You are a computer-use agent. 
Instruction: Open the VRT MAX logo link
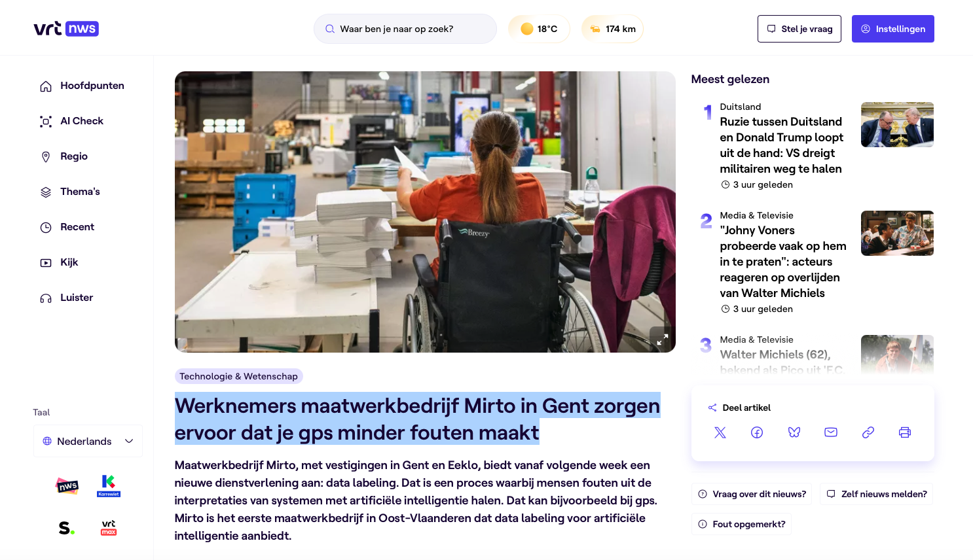(109, 528)
